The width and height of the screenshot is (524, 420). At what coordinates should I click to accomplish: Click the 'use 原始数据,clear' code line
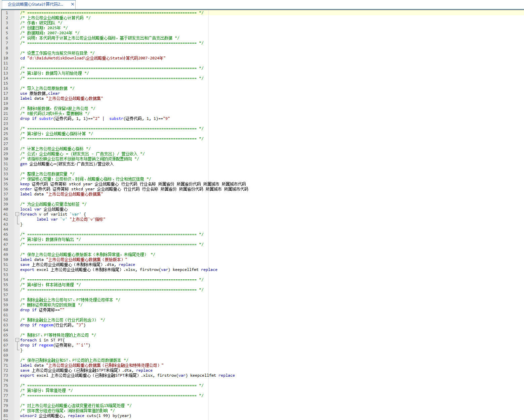pos(40,93)
